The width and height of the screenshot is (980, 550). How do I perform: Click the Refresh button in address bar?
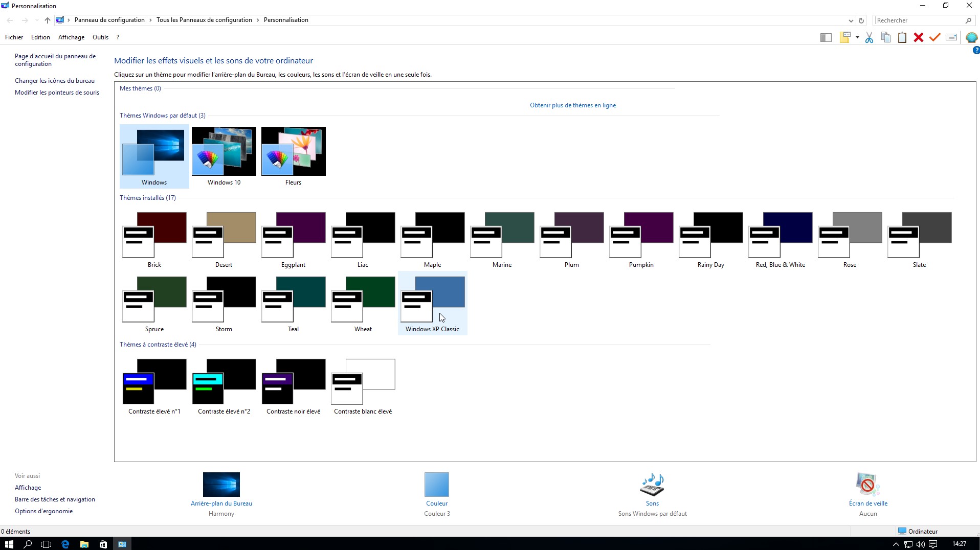pos(861,20)
